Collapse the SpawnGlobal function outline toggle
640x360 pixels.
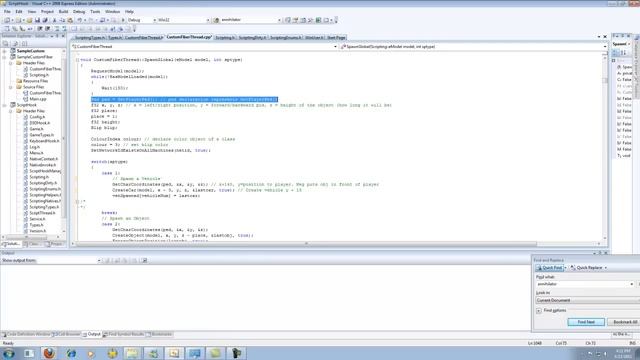click(x=77, y=60)
